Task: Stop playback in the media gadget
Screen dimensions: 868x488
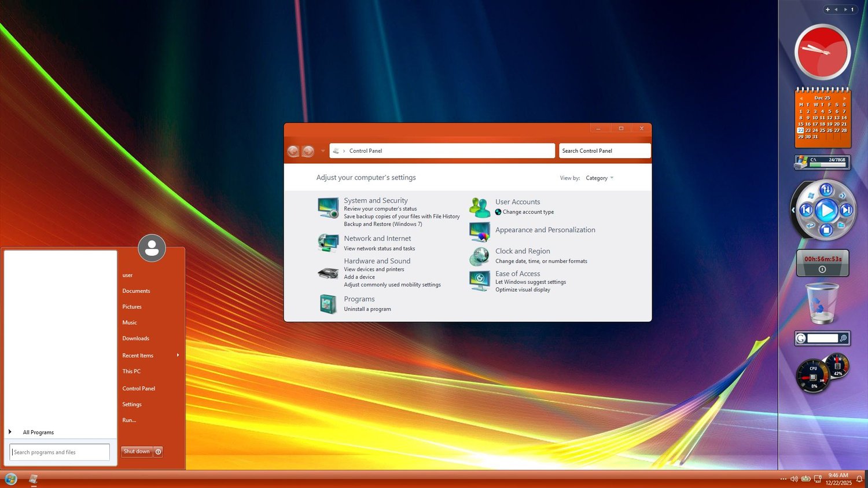Action: click(826, 230)
